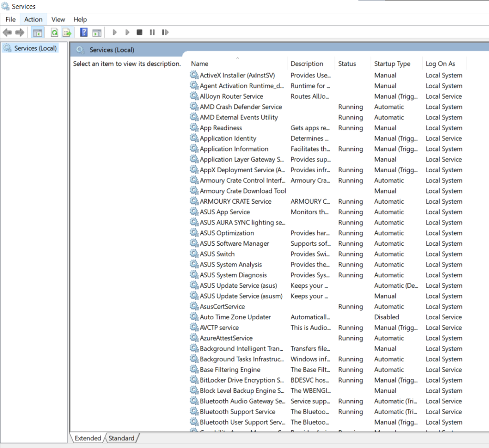489x448 pixels.
Task: Select BitLocker Drive Encryption Service row
Action: (327, 380)
